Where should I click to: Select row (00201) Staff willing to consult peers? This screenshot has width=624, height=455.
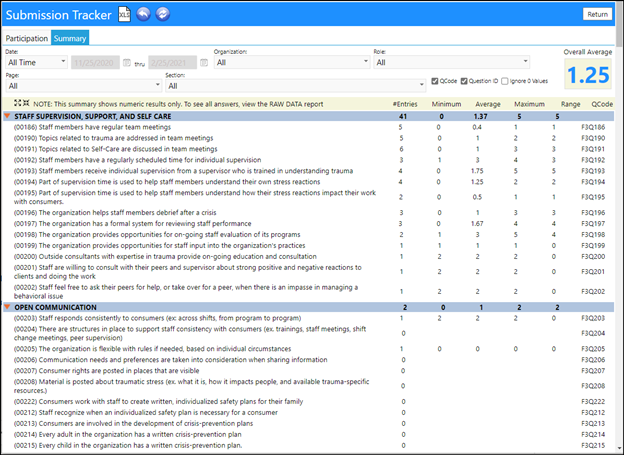308,271
